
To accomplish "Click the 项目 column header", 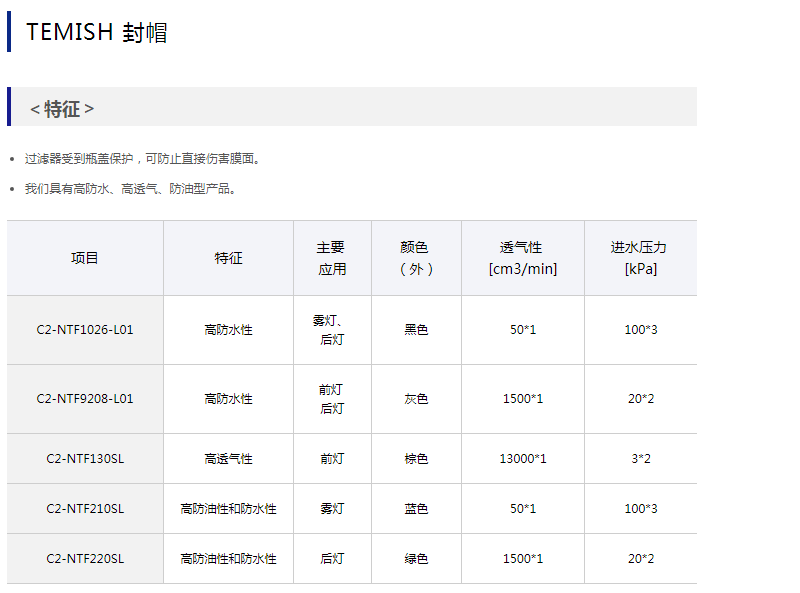I will (x=85, y=258).
